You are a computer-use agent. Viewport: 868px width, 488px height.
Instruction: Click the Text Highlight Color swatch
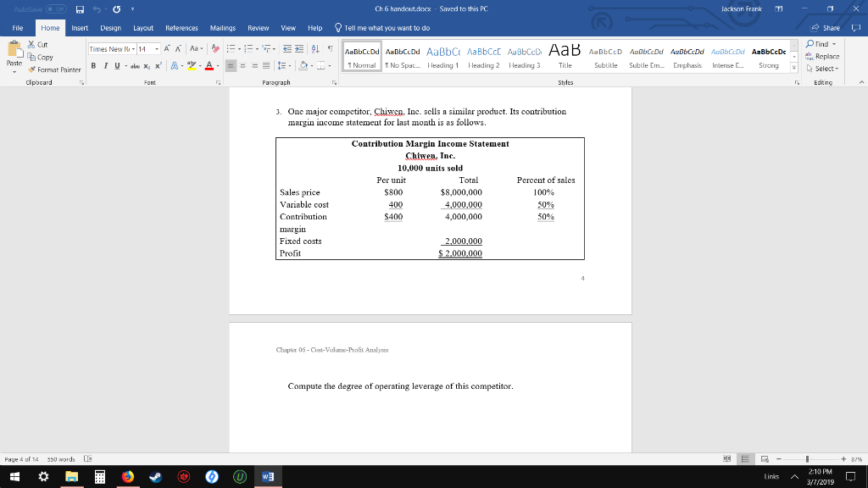pos(191,65)
